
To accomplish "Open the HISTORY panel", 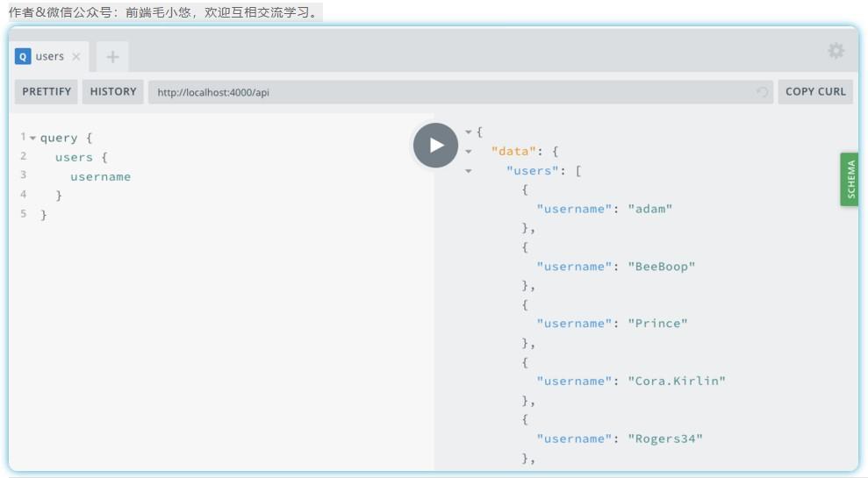I will [x=113, y=92].
